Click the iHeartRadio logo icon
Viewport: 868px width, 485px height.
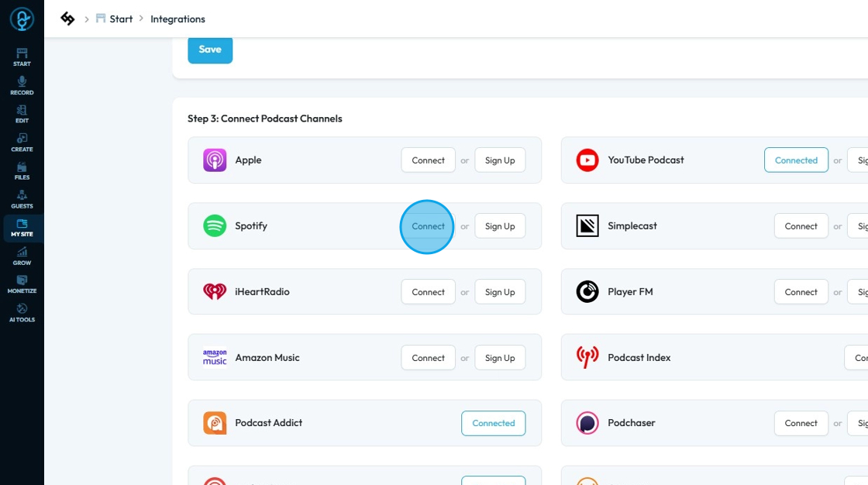click(215, 291)
